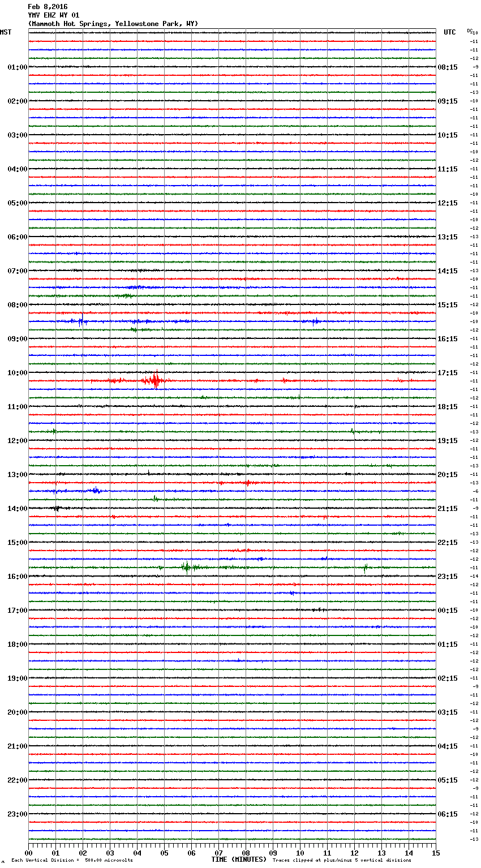Screen dimensions: 481x868
Task: Click the 'Mammoth Hot Springs, Yellowstone Park, WY' caption
Action: [x=113, y=24]
